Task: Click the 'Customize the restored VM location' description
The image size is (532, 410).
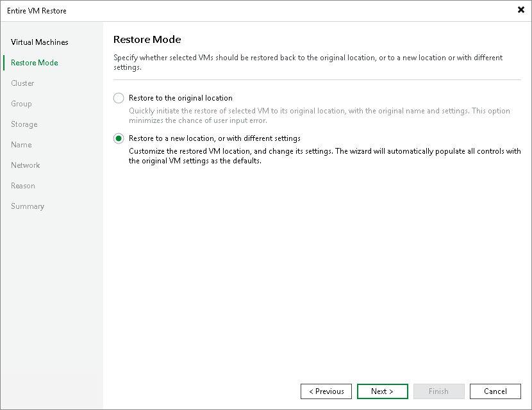Action: pyautogui.click(x=325, y=156)
